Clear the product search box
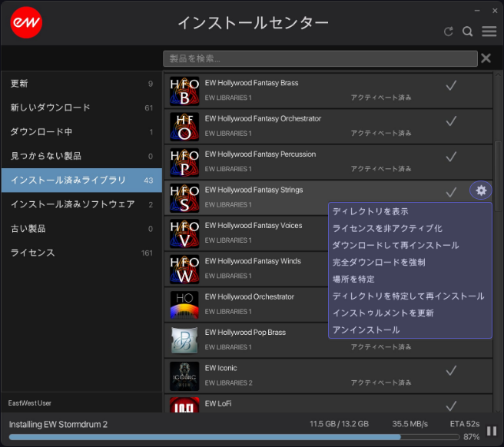Image resolution: width=504 pixels, height=447 pixels. click(486, 58)
